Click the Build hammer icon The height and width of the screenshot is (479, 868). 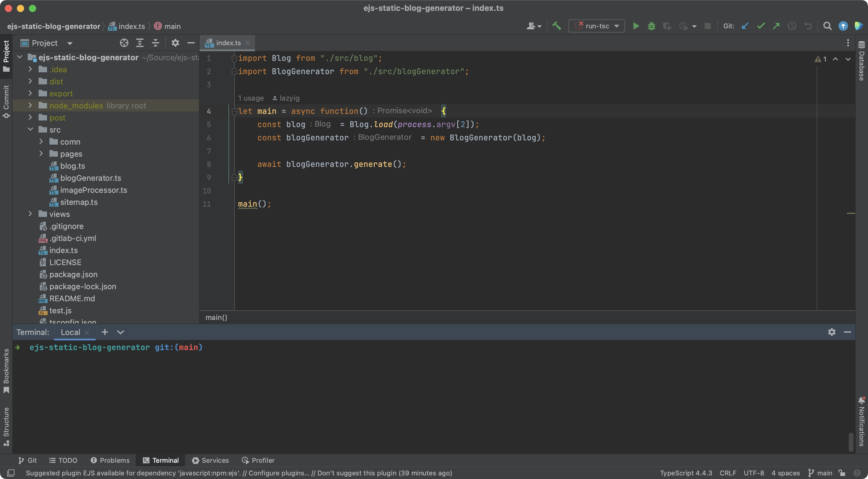tap(556, 26)
